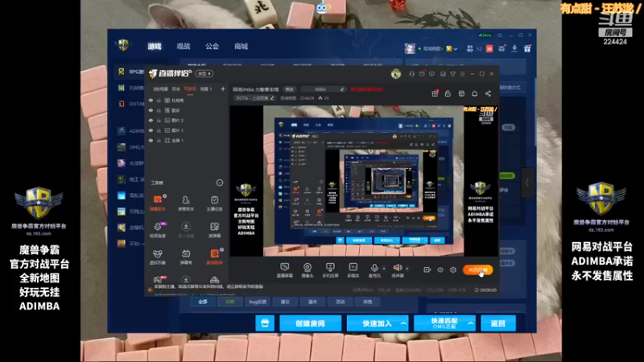This screenshot has width=644, height=362.
Task: Switch to the 观战 tab in the platform window
Action: click(184, 47)
